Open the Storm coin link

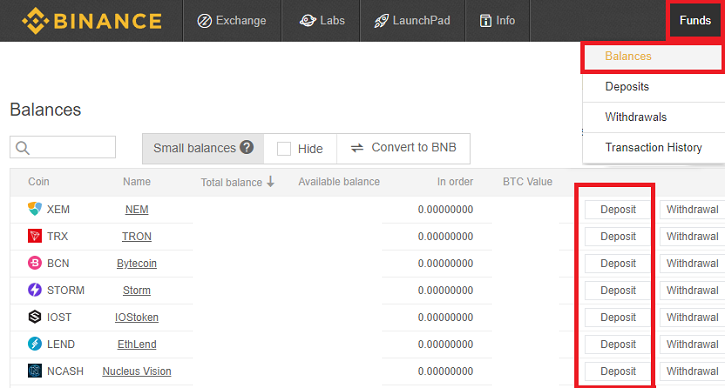pos(137,290)
